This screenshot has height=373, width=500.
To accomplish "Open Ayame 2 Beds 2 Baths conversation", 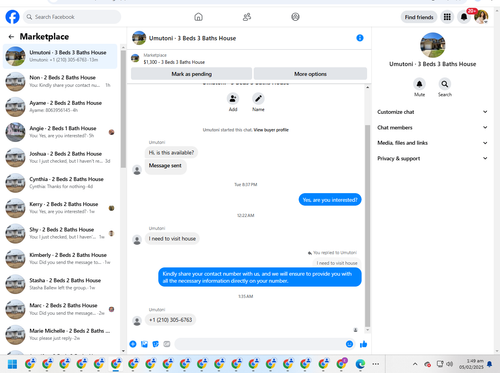I will pyautogui.click(x=60, y=107).
